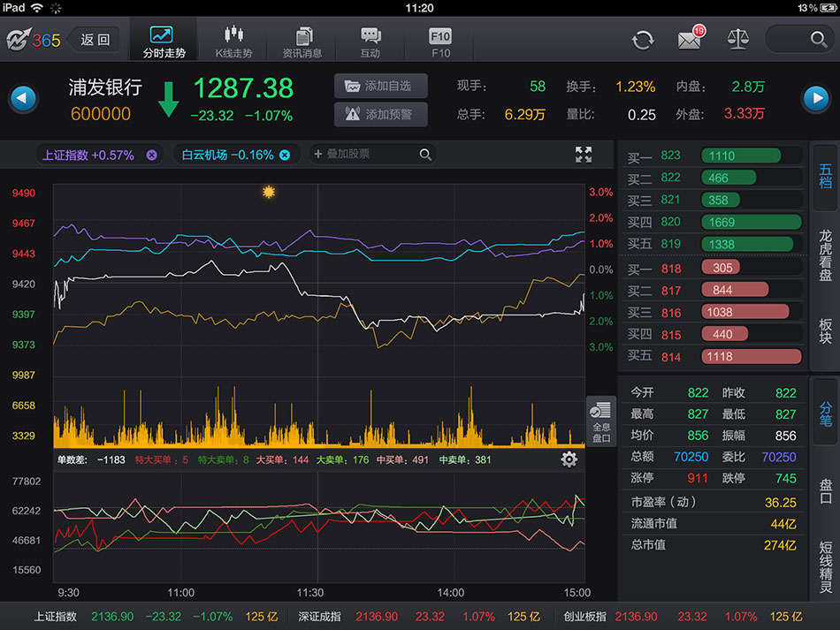Open chart settings gear icon

click(x=569, y=459)
